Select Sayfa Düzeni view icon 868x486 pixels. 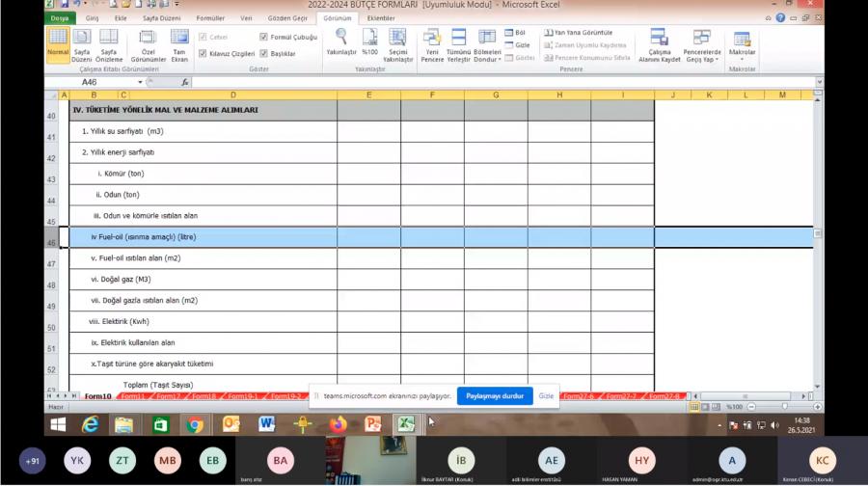[82, 44]
